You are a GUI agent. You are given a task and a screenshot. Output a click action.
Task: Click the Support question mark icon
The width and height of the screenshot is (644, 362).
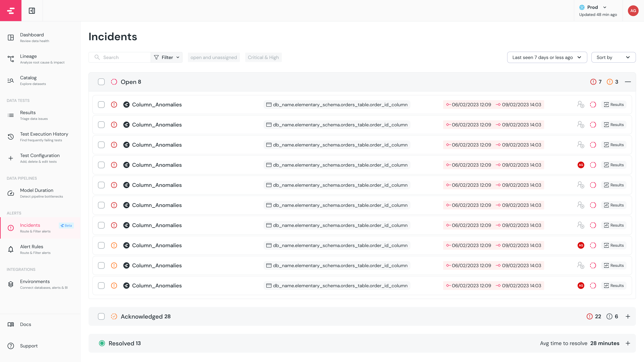click(11, 346)
